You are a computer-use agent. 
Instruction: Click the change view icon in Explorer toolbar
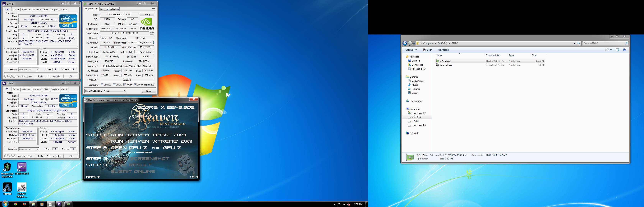(607, 50)
